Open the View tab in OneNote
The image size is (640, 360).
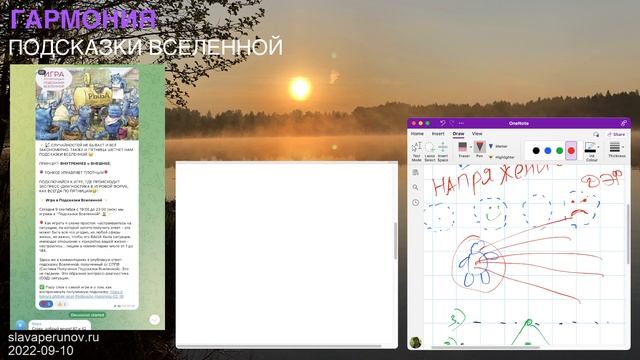pyautogui.click(x=477, y=134)
